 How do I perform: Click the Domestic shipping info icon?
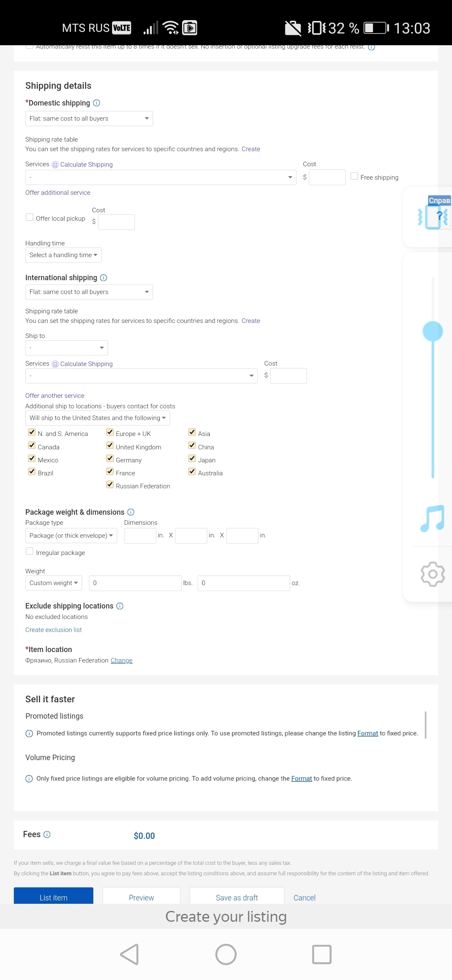[96, 103]
